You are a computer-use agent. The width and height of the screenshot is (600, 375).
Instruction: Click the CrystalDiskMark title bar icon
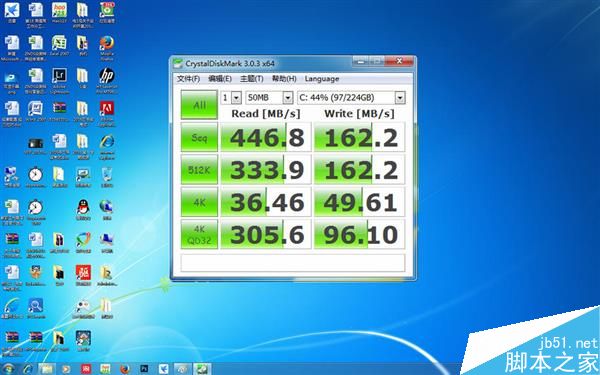pyautogui.click(x=178, y=63)
